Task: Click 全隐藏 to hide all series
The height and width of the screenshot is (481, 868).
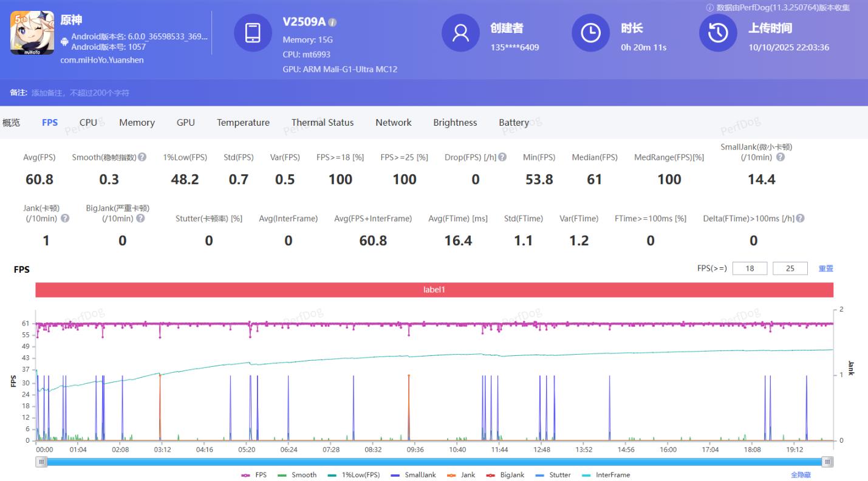Action: 800,475
